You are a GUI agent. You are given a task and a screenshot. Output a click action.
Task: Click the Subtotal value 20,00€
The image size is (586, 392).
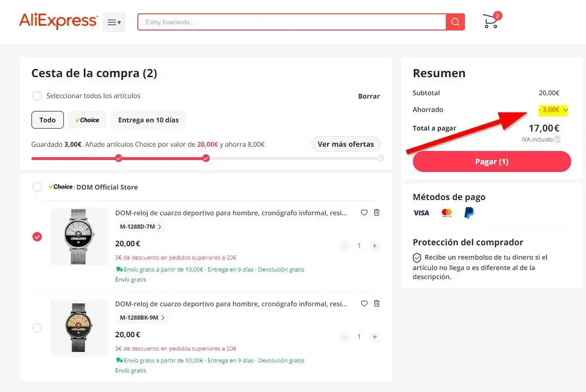coord(549,93)
